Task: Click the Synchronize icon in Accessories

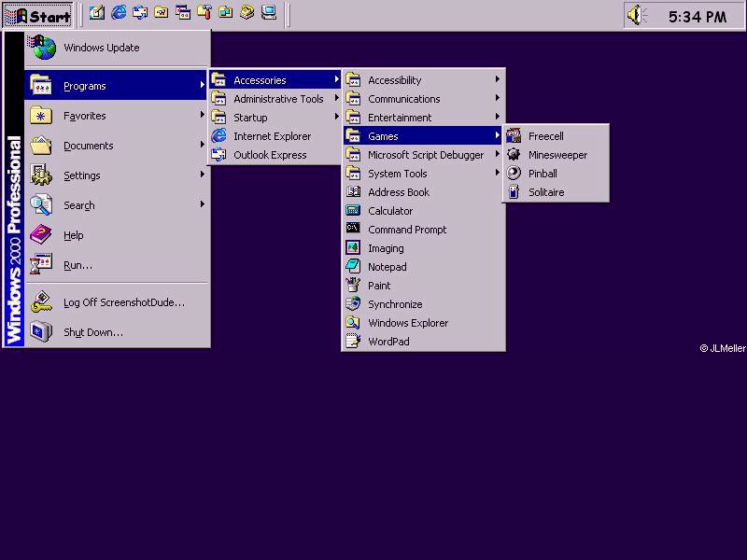Action: pyautogui.click(x=353, y=304)
